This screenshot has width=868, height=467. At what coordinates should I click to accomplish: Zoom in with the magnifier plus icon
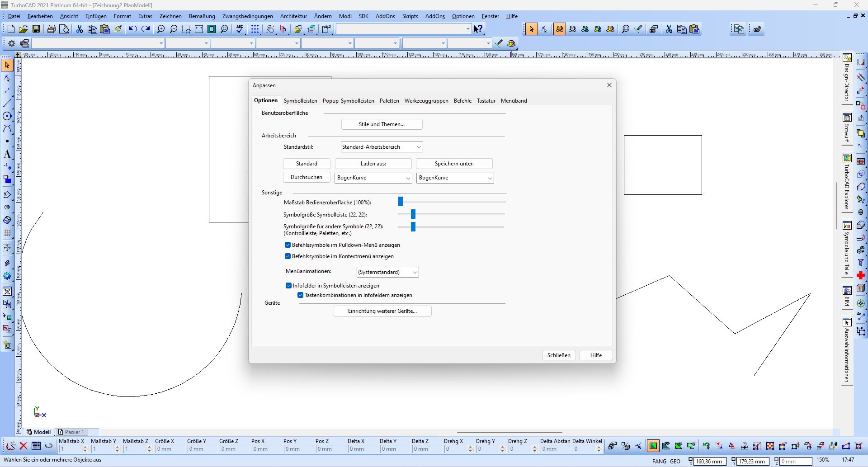pos(161,29)
